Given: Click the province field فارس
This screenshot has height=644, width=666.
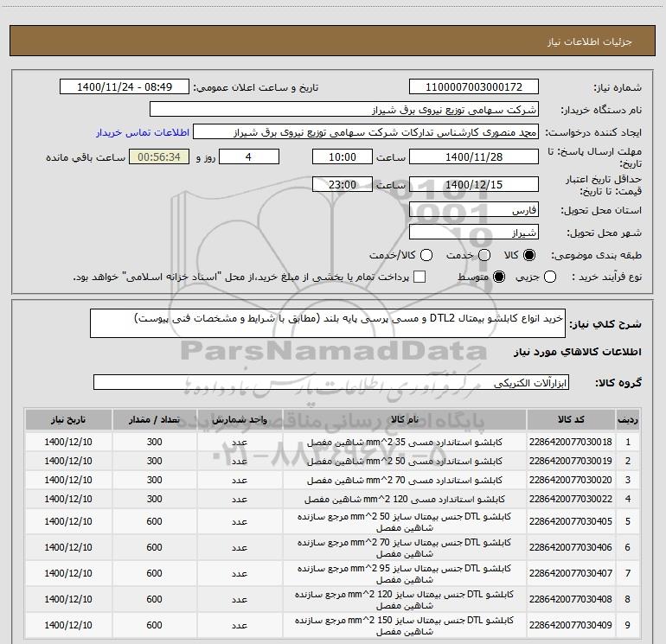Looking at the screenshot, I should pyautogui.click(x=474, y=210).
